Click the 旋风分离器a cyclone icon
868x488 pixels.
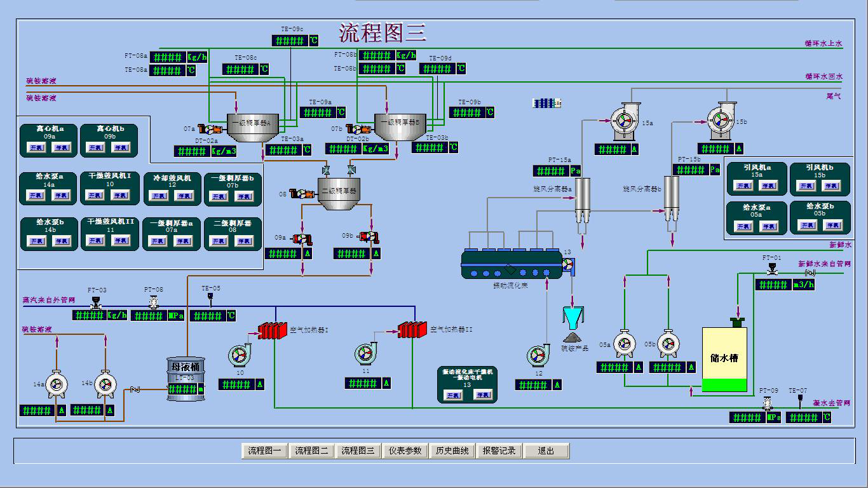click(582, 199)
